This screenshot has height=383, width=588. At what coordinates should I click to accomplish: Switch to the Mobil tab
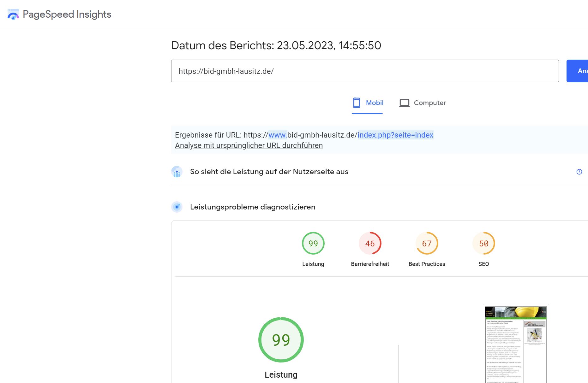367,103
